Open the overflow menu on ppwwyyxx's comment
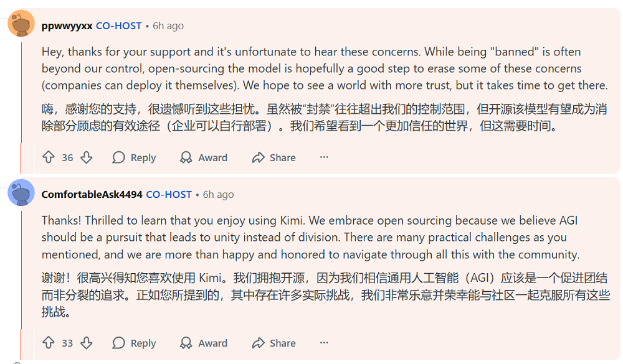Image resolution: width=623 pixels, height=364 pixels. point(324,157)
